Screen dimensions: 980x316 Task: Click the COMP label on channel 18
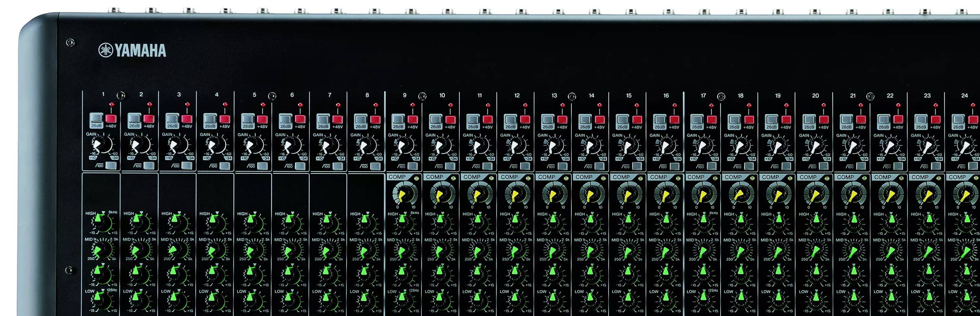(x=733, y=177)
